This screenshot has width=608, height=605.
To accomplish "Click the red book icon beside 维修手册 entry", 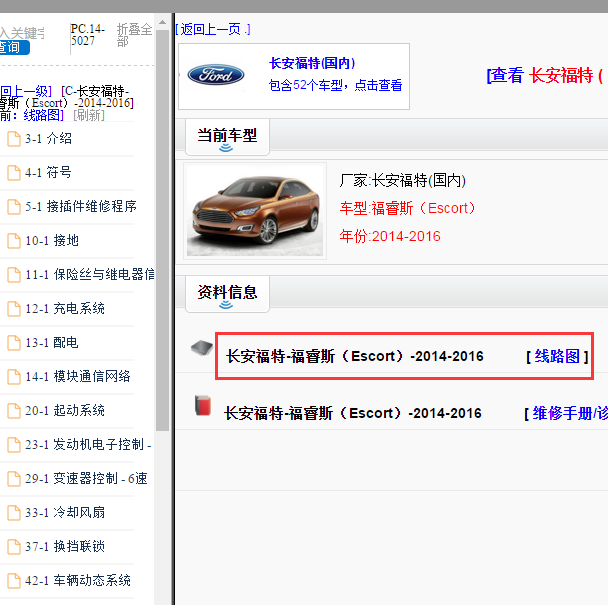I will 203,405.
